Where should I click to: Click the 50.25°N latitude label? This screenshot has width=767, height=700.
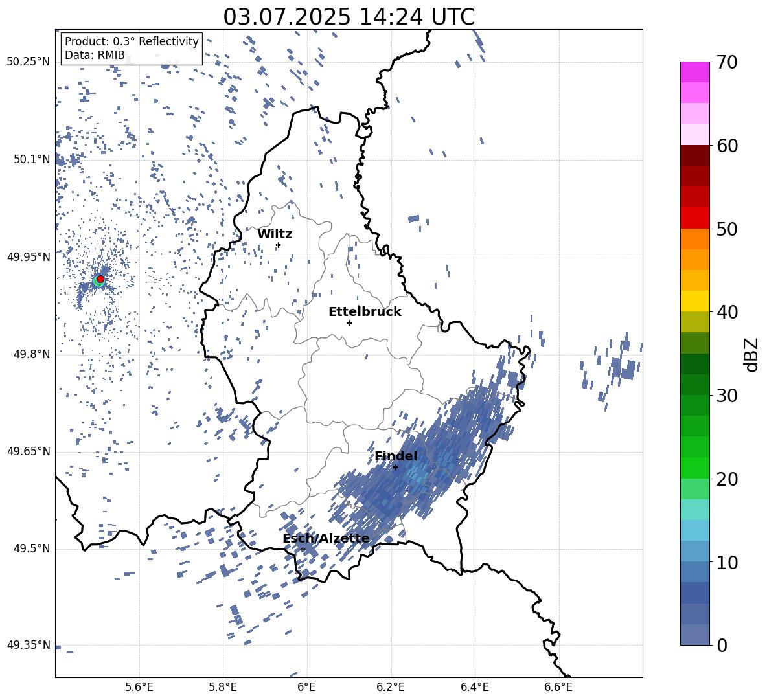tap(29, 62)
